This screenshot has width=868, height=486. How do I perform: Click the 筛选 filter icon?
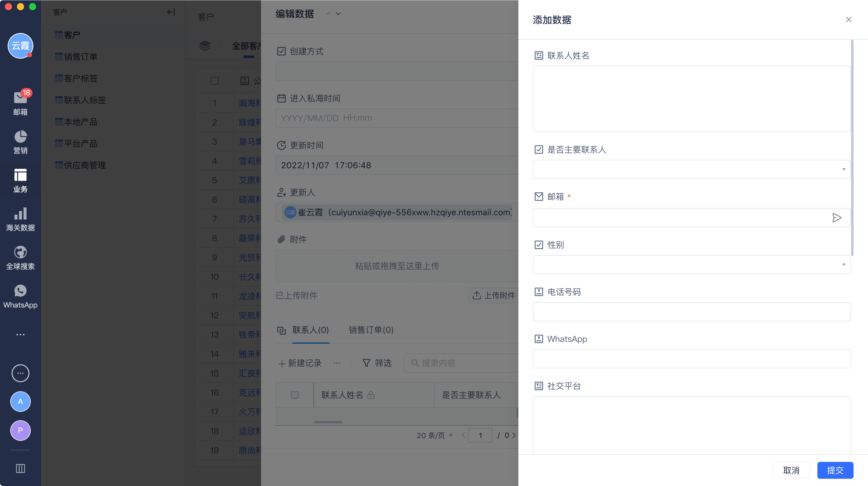(366, 363)
